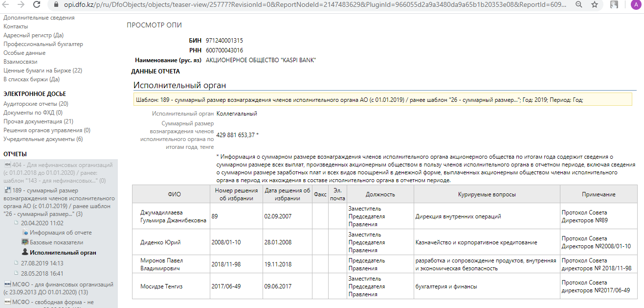Click the chart icon beside Базовые показатели
Image resolution: width=644 pixels, height=308 pixels.
coord(25,242)
